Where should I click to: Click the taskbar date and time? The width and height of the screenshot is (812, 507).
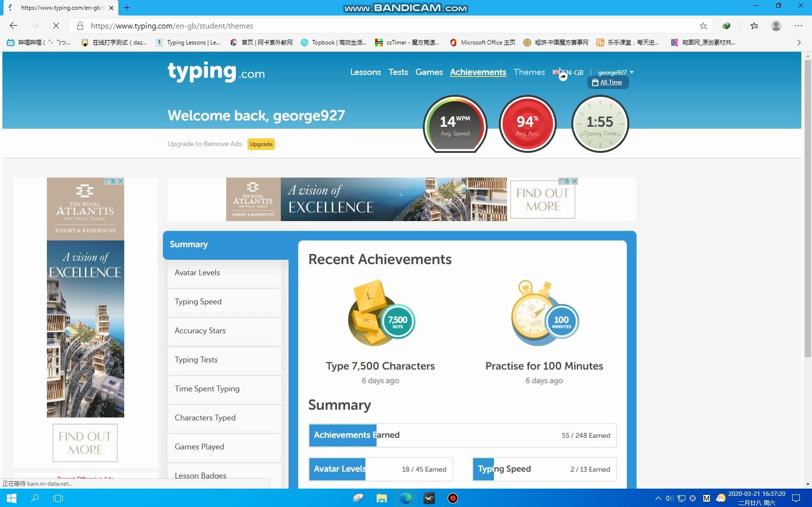tap(756, 498)
